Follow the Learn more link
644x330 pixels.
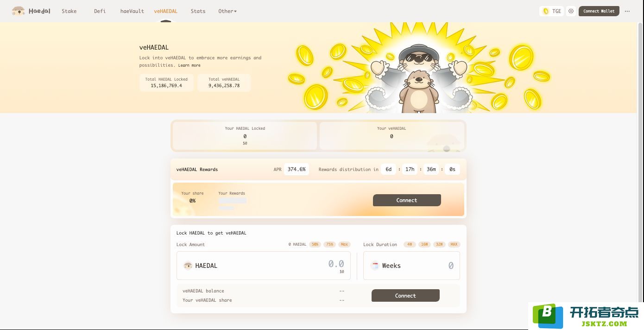[189, 65]
